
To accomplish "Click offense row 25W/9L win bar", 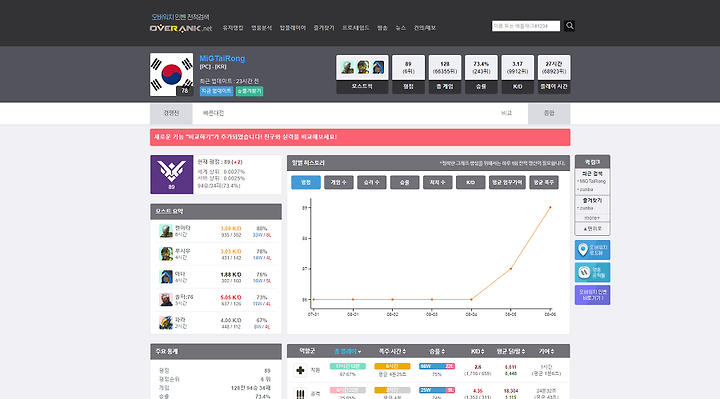I will 437,390.
